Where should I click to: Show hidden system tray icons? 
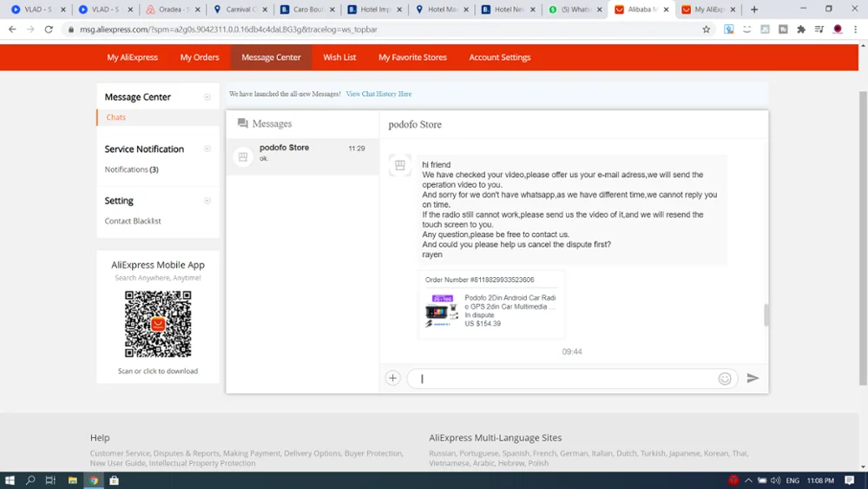[x=748, y=480]
